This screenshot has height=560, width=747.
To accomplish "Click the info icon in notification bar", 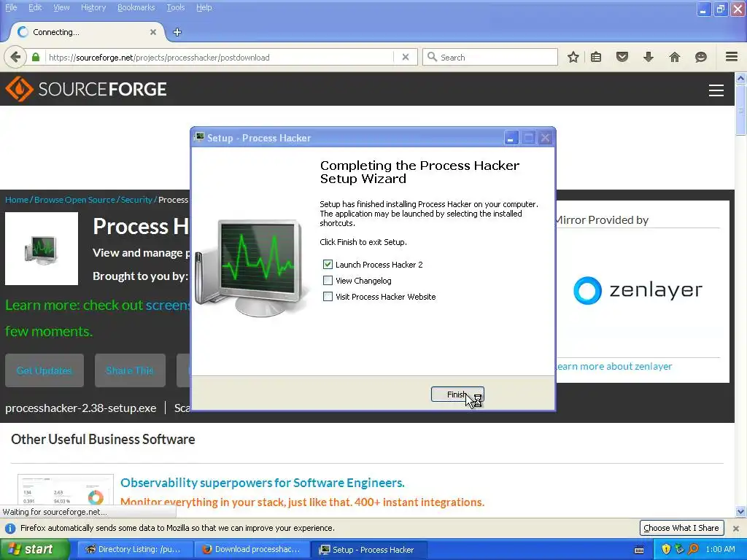I will point(9,528).
